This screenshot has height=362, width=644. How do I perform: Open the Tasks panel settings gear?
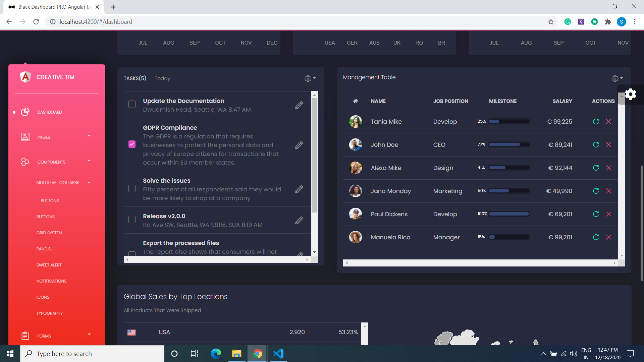[308, 78]
